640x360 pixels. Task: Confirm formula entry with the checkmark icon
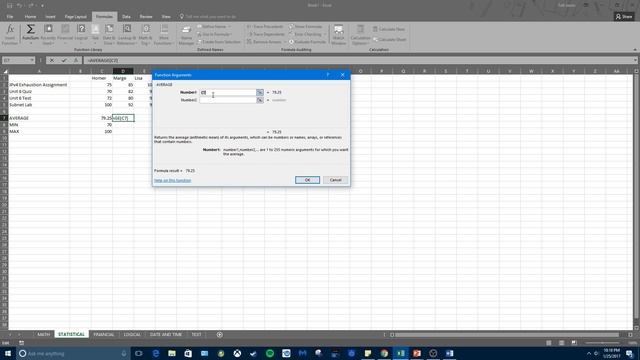click(64, 60)
